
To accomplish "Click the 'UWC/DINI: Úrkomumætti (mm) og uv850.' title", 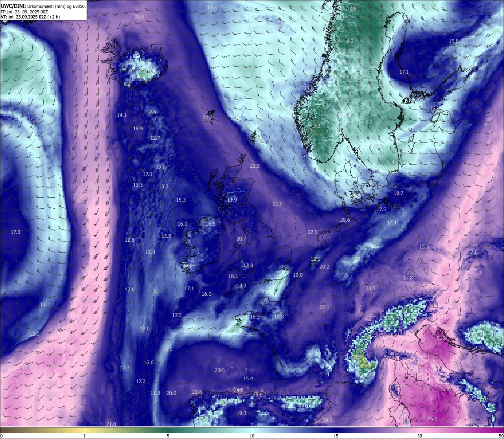I will tap(43, 6).
